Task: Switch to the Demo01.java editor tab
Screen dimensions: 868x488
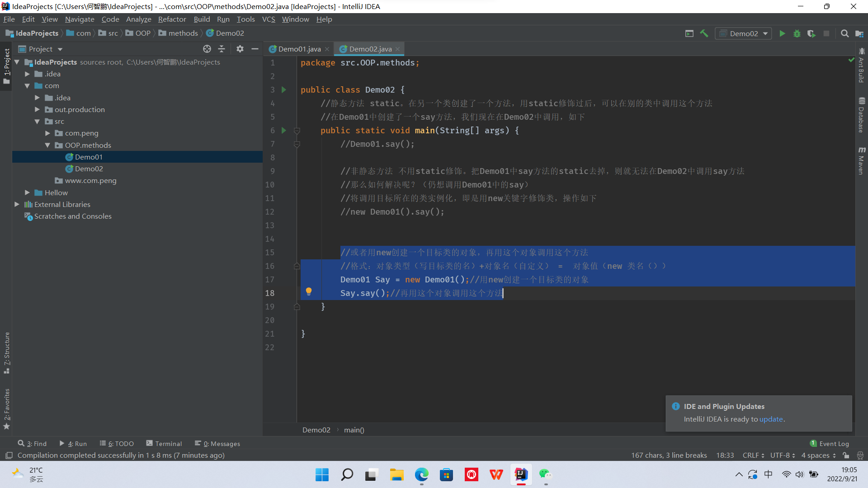Action: point(299,49)
